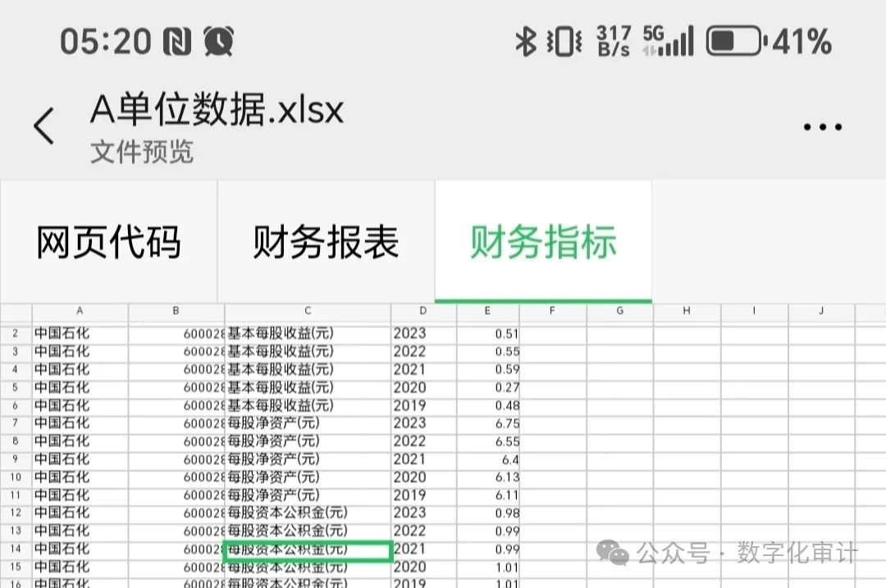886x588 pixels.
Task: Tap the back arrow icon
Action: click(44, 125)
